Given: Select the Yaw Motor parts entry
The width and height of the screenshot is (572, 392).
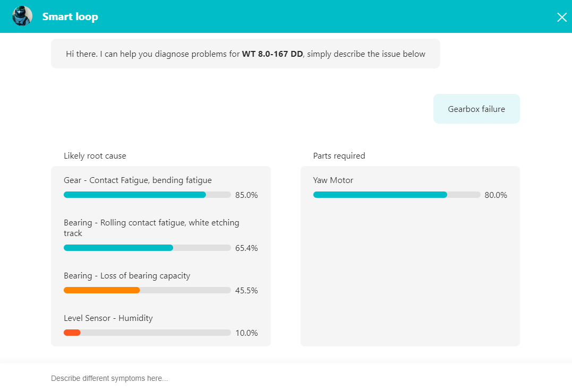Looking at the screenshot, I should click(332, 180).
